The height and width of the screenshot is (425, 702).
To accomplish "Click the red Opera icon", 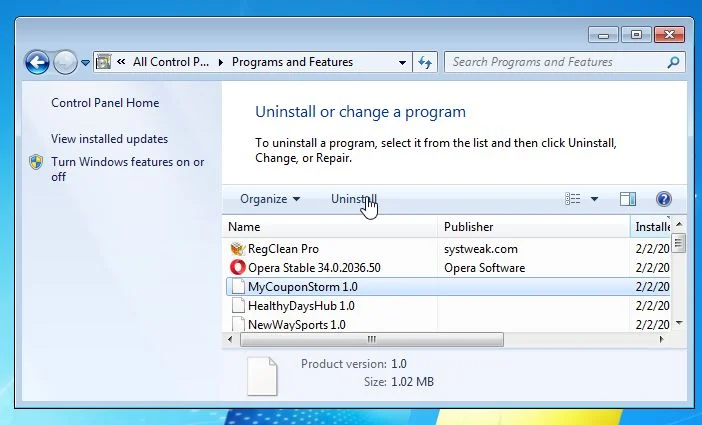I will [x=238, y=267].
